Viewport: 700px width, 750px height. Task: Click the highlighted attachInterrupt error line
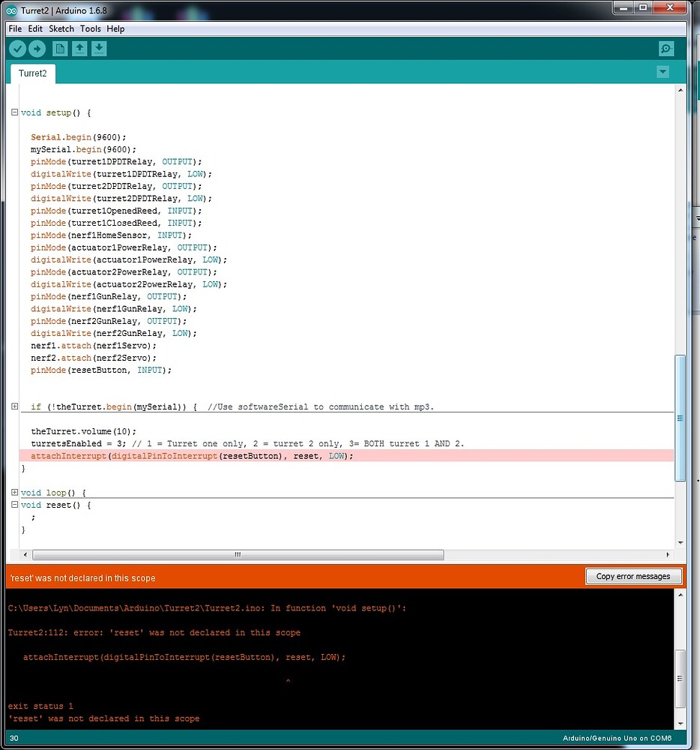[x=187, y=455]
